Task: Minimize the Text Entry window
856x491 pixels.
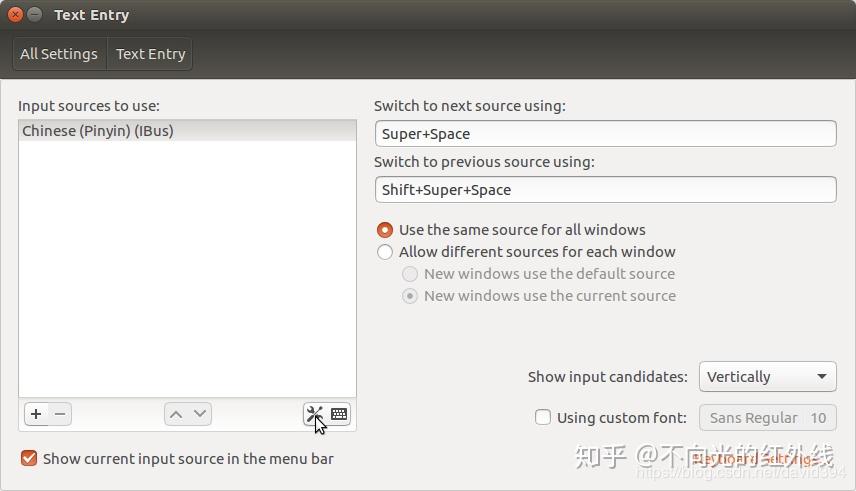Action: [x=34, y=15]
